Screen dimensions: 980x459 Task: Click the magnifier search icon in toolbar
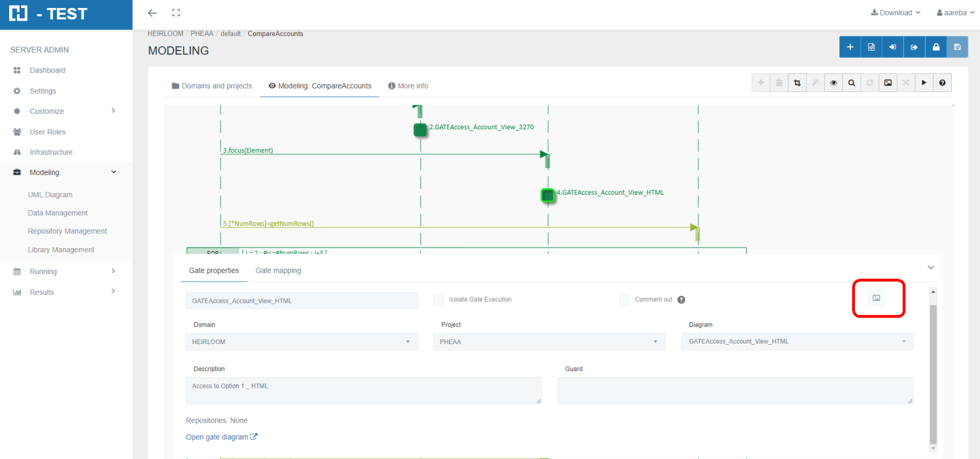point(851,83)
